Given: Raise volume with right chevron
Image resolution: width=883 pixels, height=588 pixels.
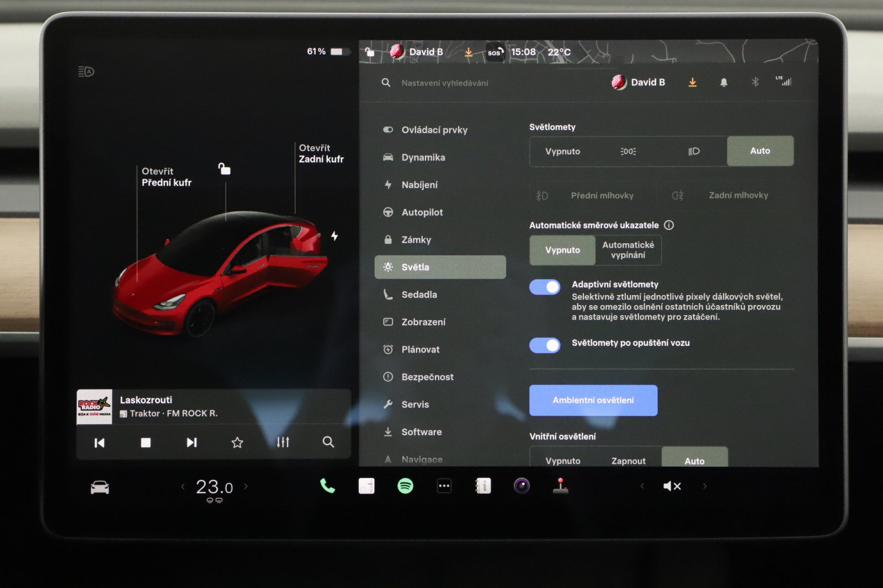Looking at the screenshot, I should [x=705, y=486].
